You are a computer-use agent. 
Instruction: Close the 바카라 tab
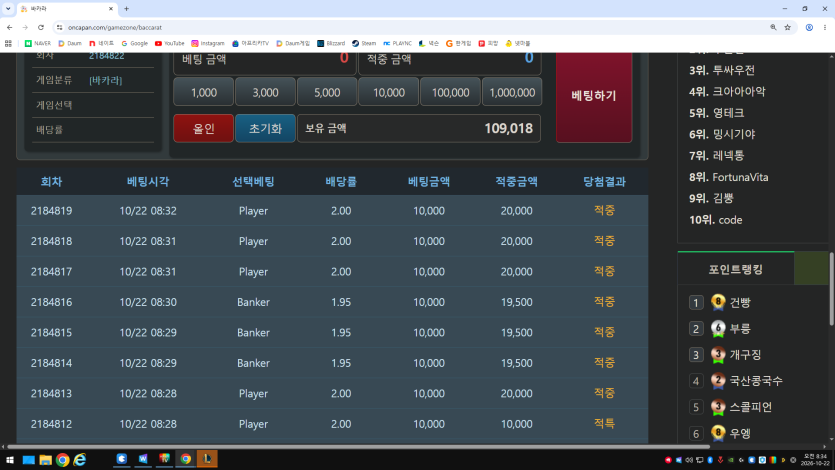tap(111, 9)
